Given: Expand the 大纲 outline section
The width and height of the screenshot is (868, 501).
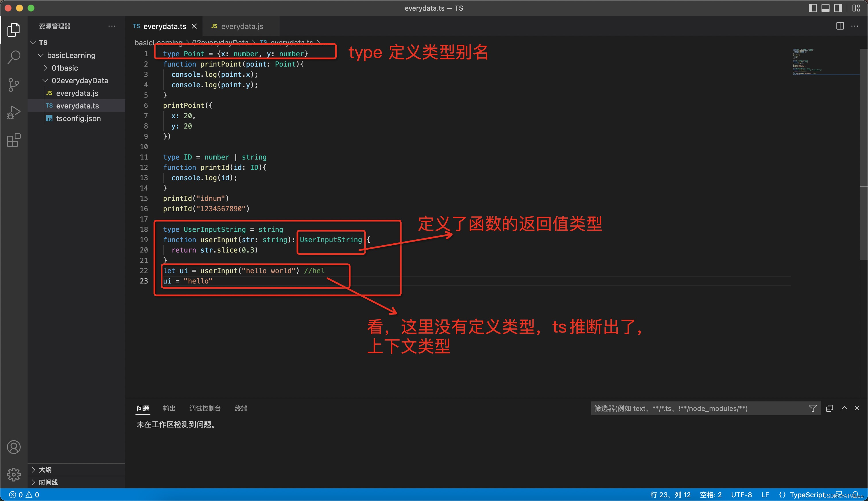Looking at the screenshot, I should (45, 470).
